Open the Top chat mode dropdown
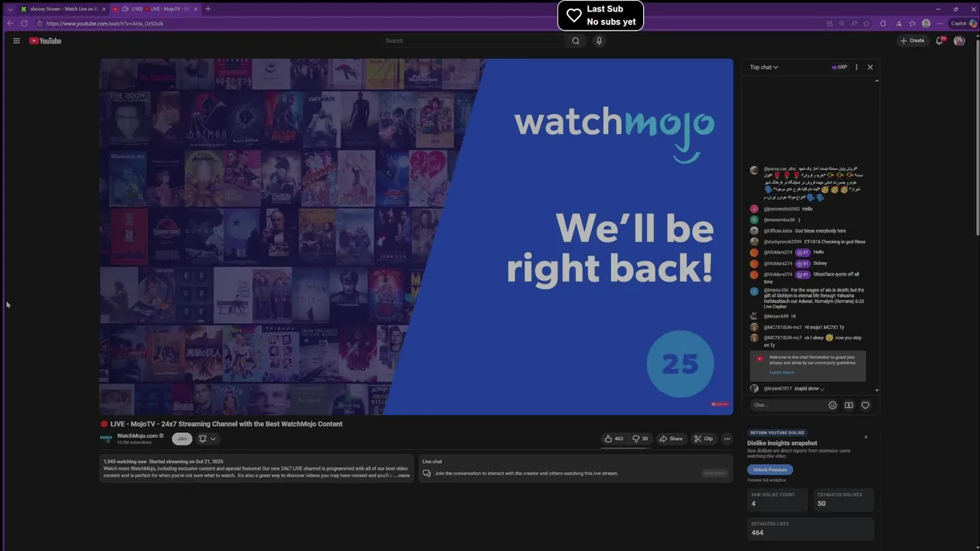 pos(764,67)
